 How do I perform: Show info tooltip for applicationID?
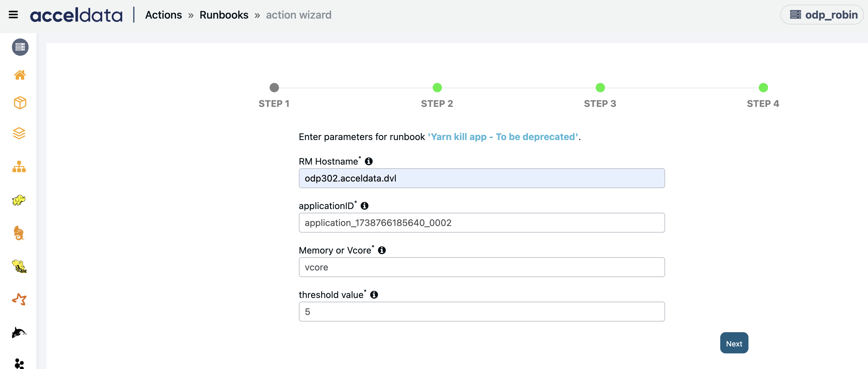(365, 206)
